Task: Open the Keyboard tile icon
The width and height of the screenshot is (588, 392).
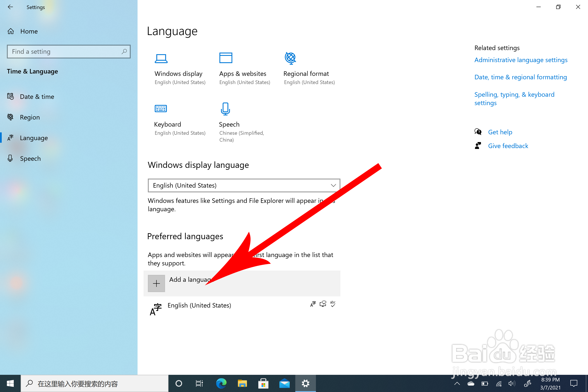Action: tap(161, 109)
